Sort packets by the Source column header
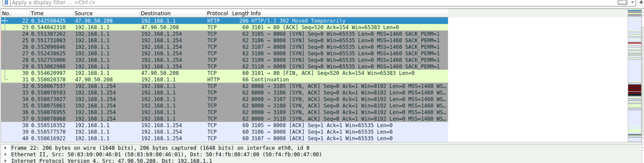 tap(106, 13)
